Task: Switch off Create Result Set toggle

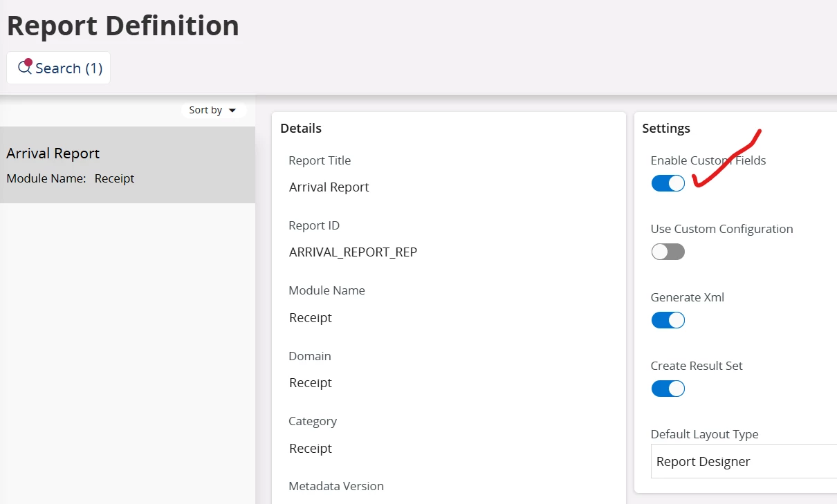Action: coord(668,389)
